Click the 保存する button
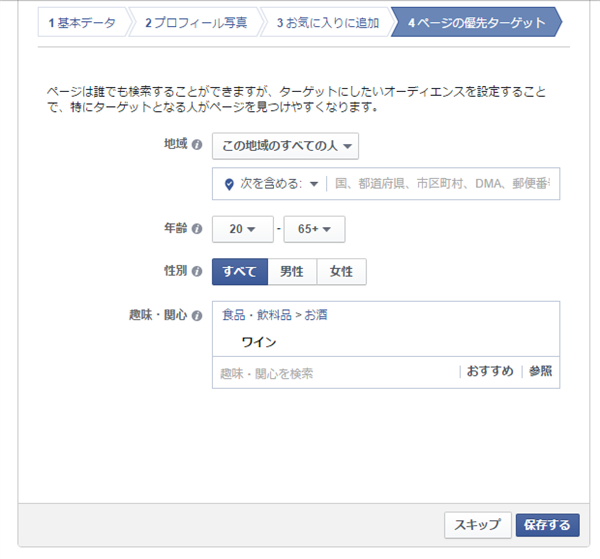This screenshot has height=559, width=600. coord(548,525)
